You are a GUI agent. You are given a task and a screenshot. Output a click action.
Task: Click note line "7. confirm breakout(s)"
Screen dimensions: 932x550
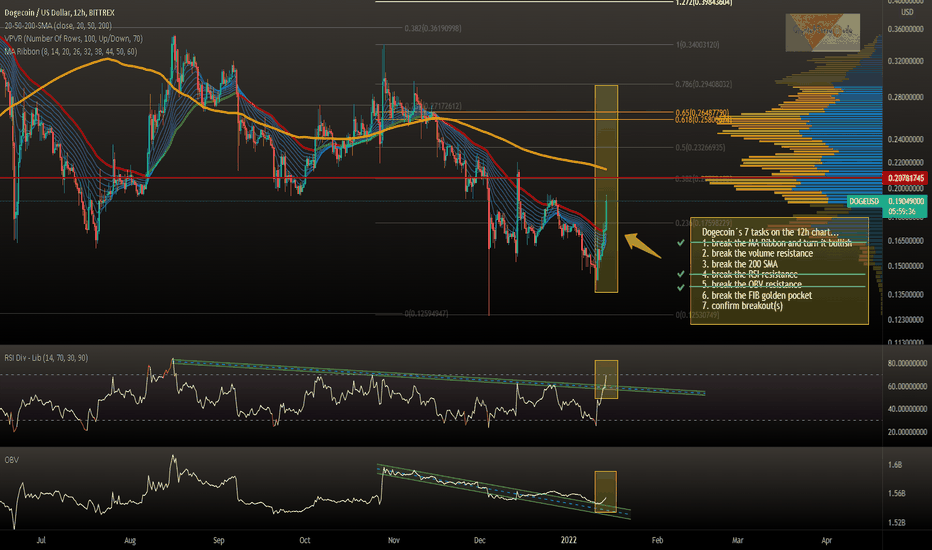pyautogui.click(x=742, y=306)
